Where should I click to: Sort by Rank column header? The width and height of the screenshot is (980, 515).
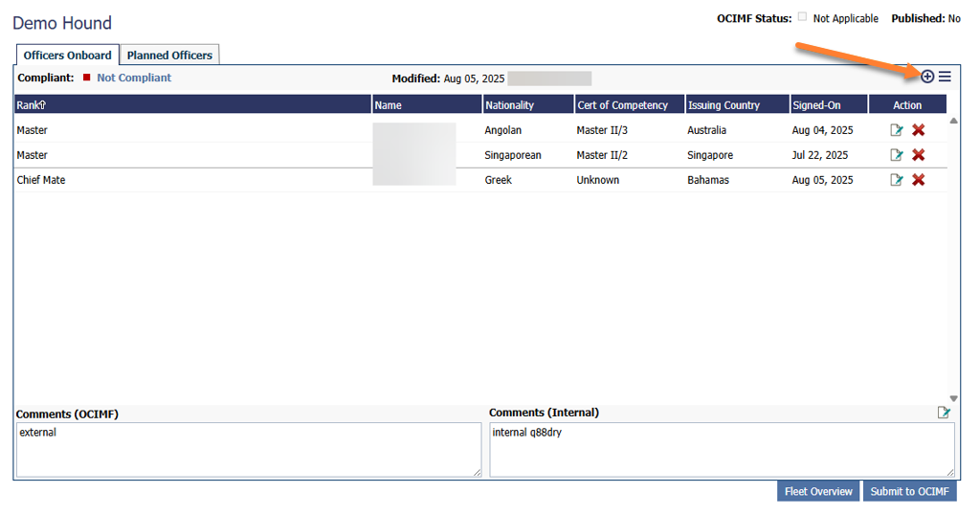[x=32, y=105]
